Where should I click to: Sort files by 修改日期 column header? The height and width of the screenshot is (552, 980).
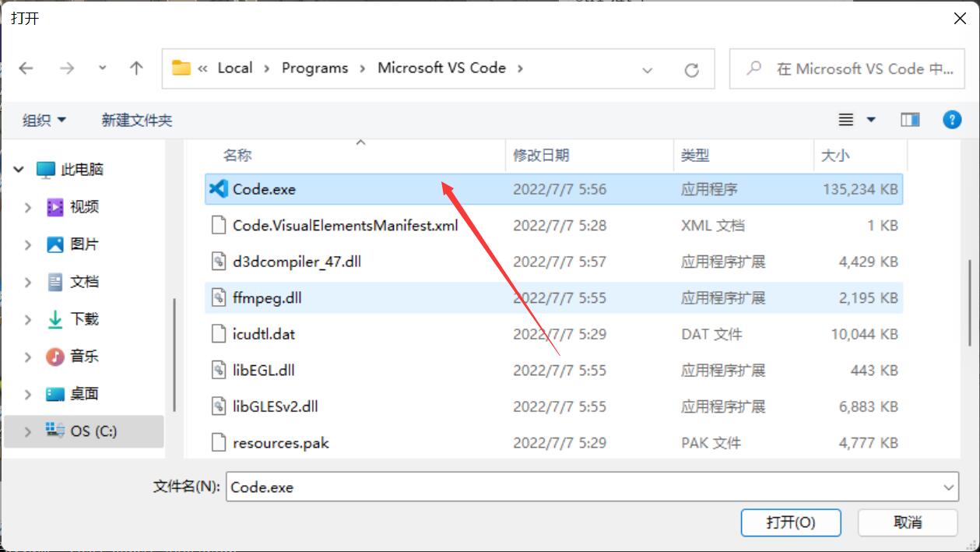coord(541,156)
